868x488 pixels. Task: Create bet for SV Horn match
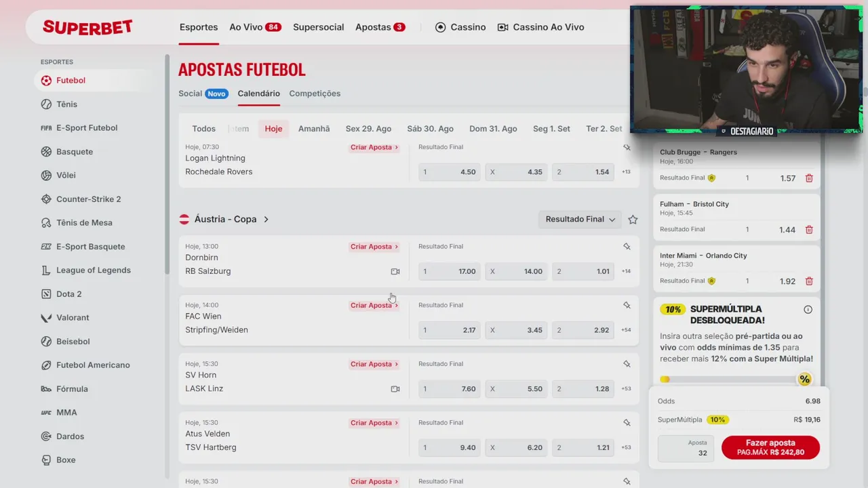(374, 364)
